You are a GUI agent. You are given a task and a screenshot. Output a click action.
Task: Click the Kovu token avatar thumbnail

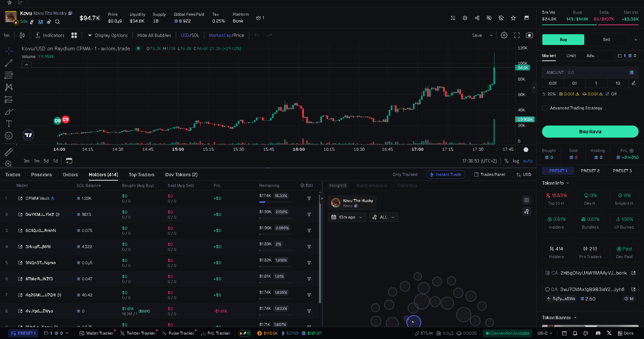(11, 17)
